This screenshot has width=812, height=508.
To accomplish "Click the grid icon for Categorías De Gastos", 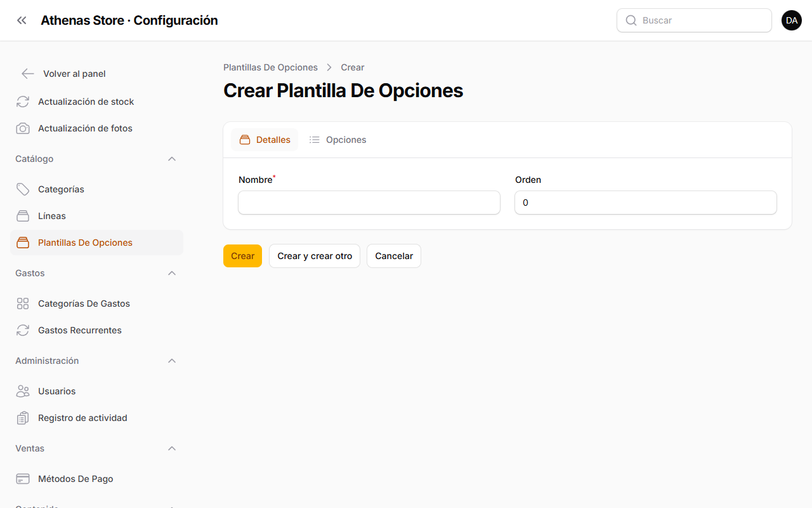I will (x=23, y=304).
